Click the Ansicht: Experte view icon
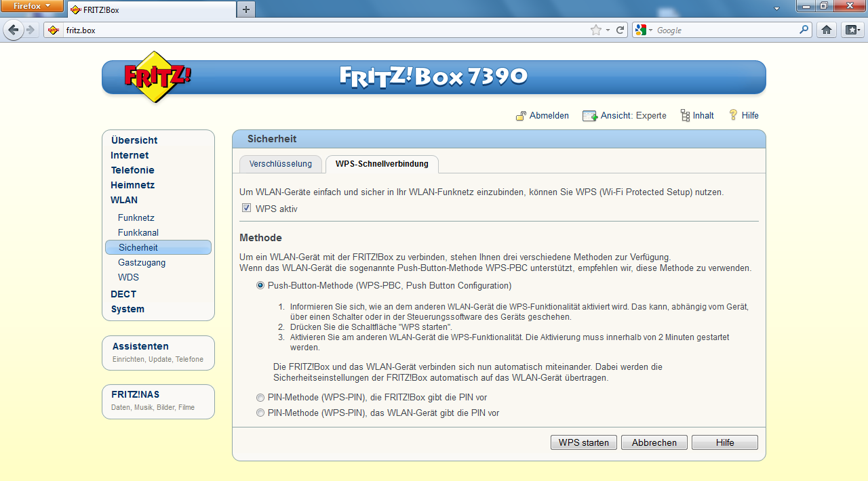Viewport: 868px width, 481px height. point(590,116)
